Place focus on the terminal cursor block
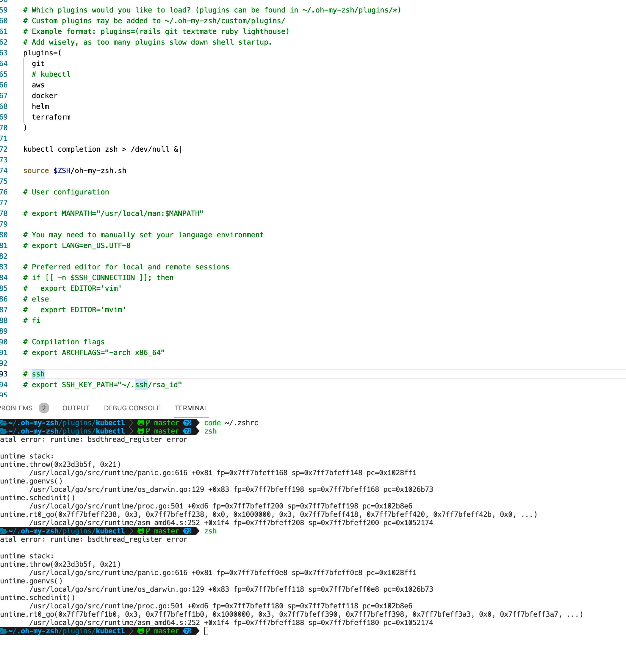The image size is (626, 672). [x=206, y=631]
